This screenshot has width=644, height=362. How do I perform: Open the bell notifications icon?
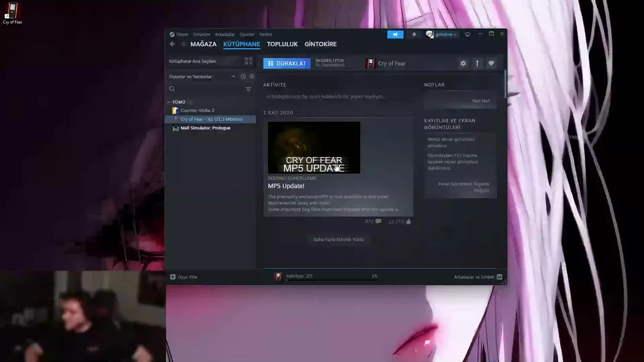click(x=414, y=34)
